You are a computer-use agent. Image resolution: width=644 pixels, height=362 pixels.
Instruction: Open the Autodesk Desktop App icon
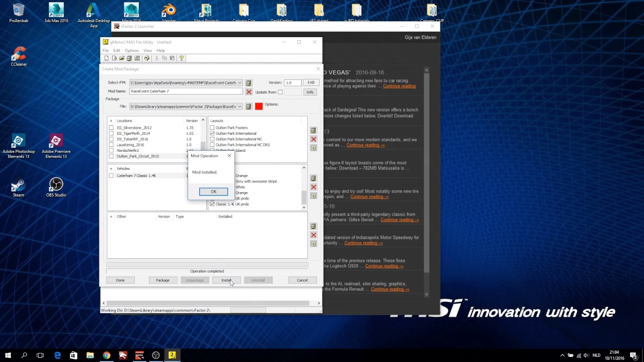pos(94,15)
